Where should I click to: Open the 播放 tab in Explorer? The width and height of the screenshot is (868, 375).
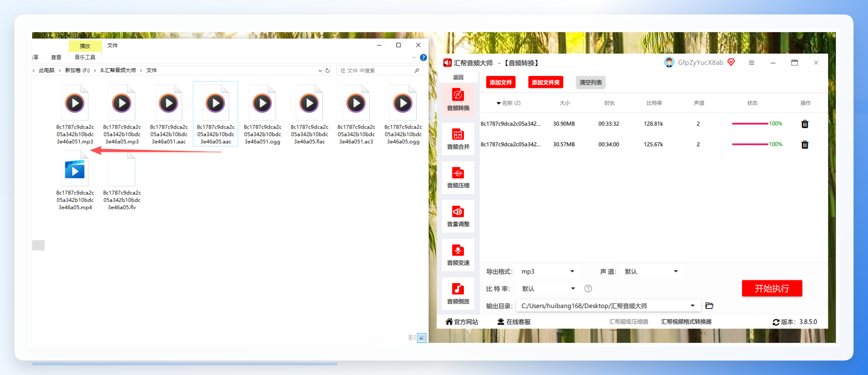85,46
